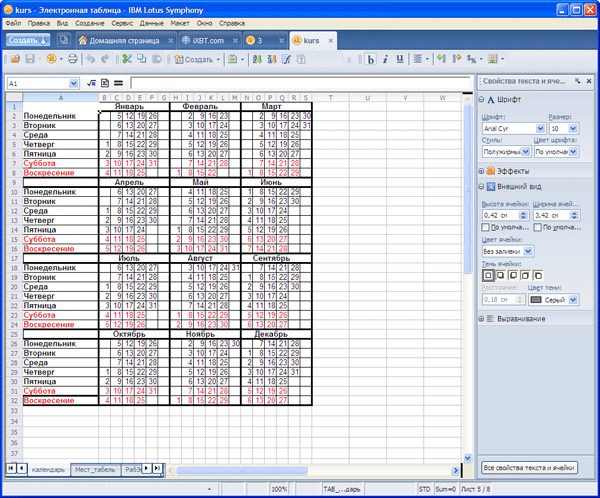Click the sidebar pin/dock icon
Screen dimensions: 600x498
[x=577, y=81]
